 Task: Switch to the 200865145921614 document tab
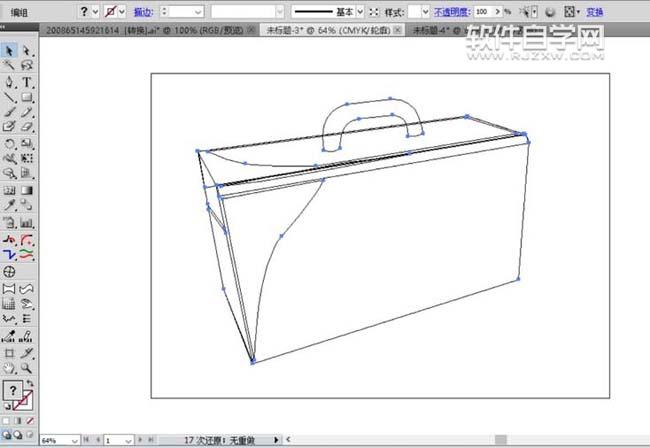pos(144,30)
